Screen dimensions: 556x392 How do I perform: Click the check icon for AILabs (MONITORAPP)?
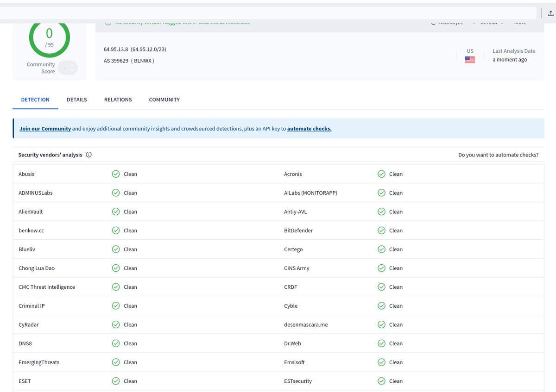pyautogui.click(x=381, y=193)
